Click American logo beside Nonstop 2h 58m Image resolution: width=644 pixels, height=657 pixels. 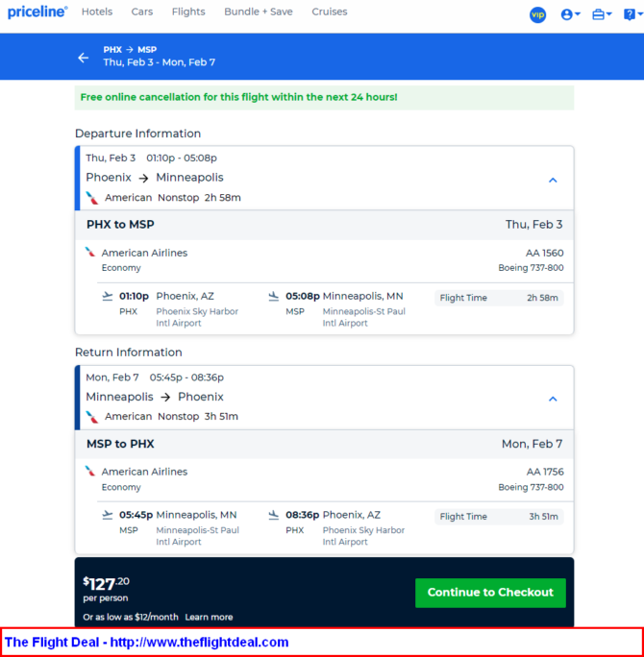click(92, 198)
